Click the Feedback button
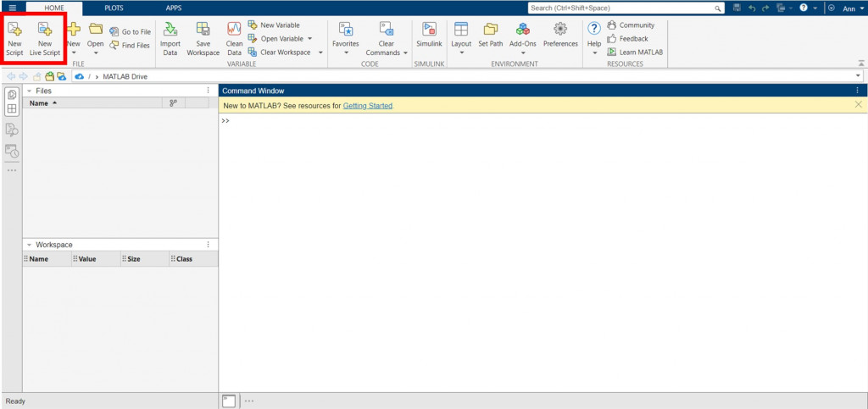This screenshot has height=409, width=868. click(627, 39)
